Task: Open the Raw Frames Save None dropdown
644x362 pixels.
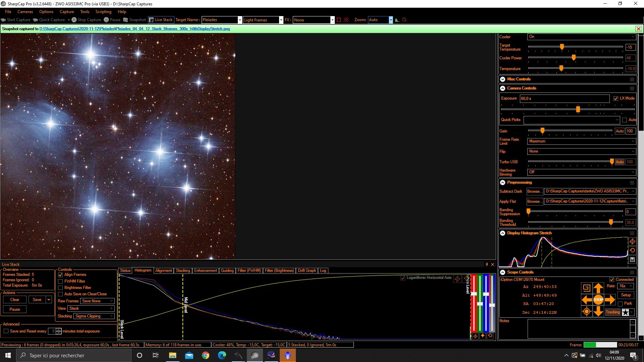Action: point(97,301)
